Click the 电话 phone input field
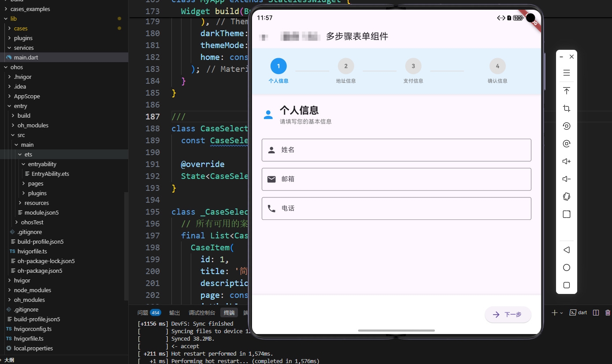612x364 pixels. [397, 208]
